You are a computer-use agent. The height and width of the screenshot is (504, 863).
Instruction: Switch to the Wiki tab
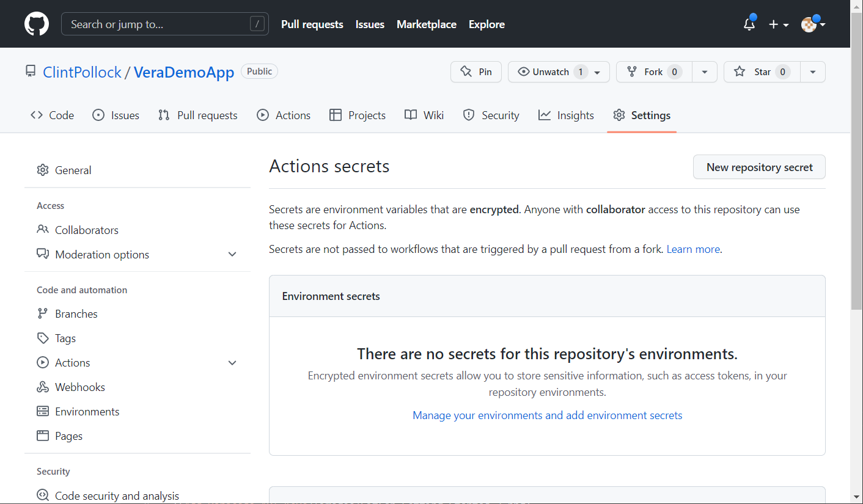(424, 115)
